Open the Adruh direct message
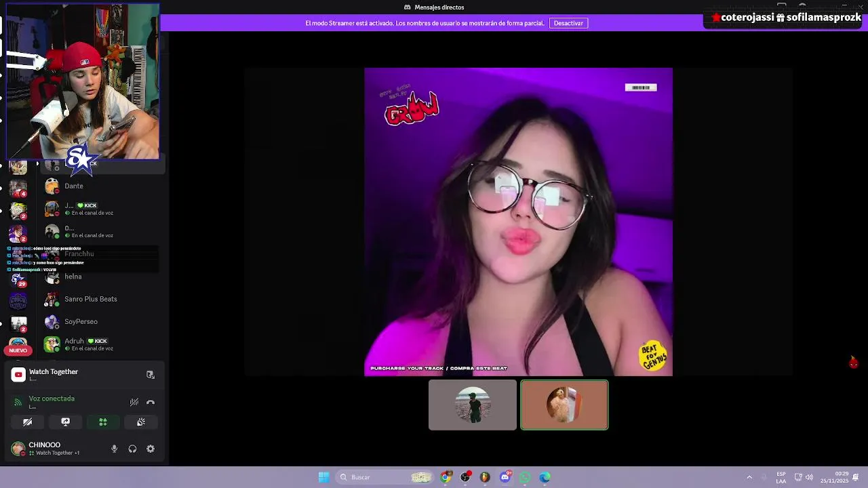The width and height of the screenshot is (868, 488). point(102,344)
